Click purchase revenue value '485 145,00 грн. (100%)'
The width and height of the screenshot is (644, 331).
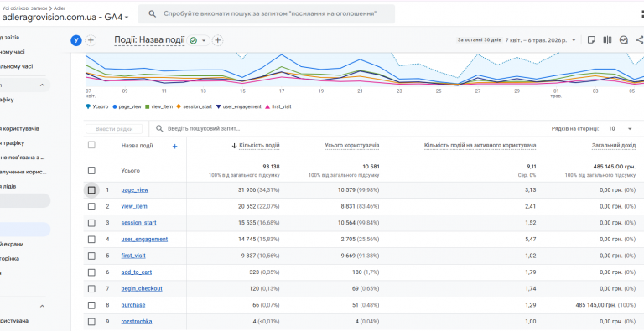click(x=605, y=305)
